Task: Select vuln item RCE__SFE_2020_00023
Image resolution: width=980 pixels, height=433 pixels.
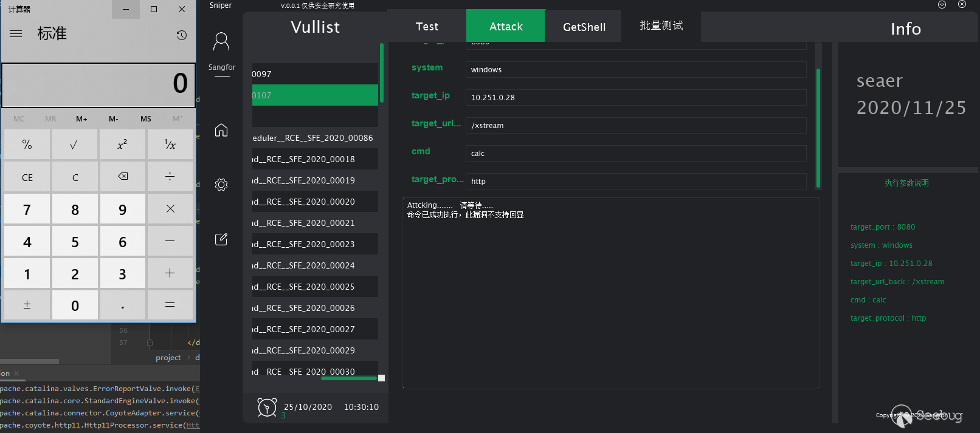Action: pyautogui.click(x=315, y=244)
